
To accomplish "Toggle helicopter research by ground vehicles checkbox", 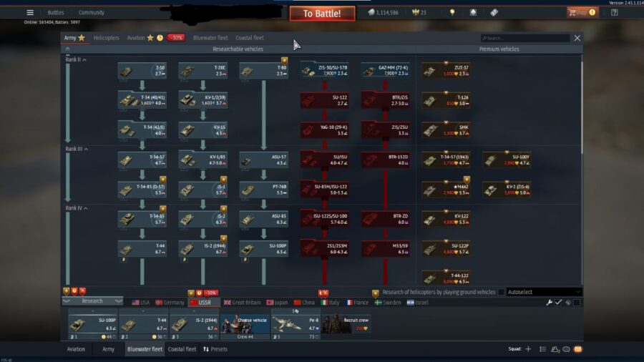I will point(501,292).
